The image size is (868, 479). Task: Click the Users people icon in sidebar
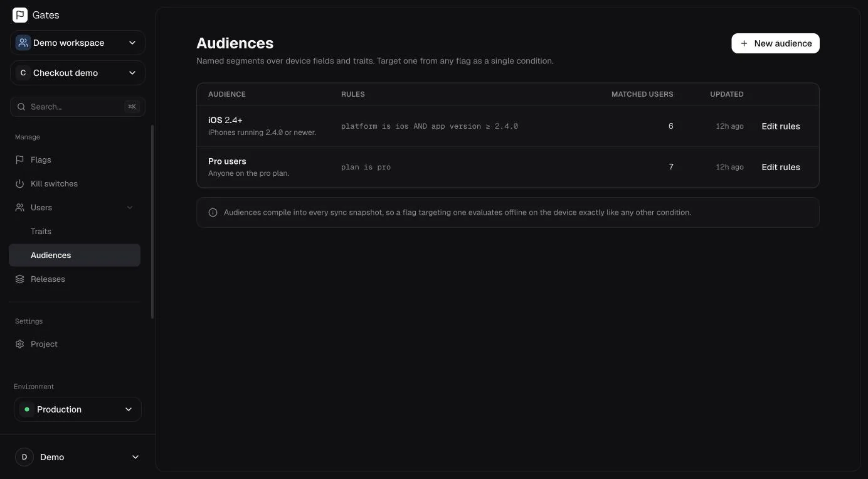19,208
